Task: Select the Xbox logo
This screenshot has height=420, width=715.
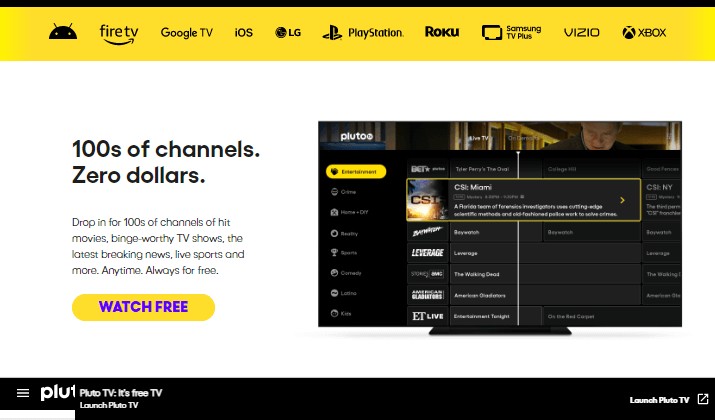Action: point(644,32)
